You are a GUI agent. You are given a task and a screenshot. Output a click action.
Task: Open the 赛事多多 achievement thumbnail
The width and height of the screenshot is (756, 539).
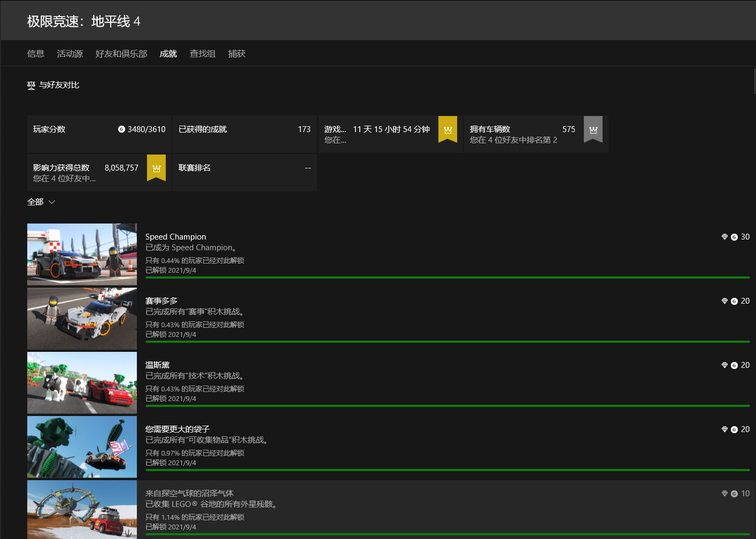pyautogui.click(x=82, y=319)
